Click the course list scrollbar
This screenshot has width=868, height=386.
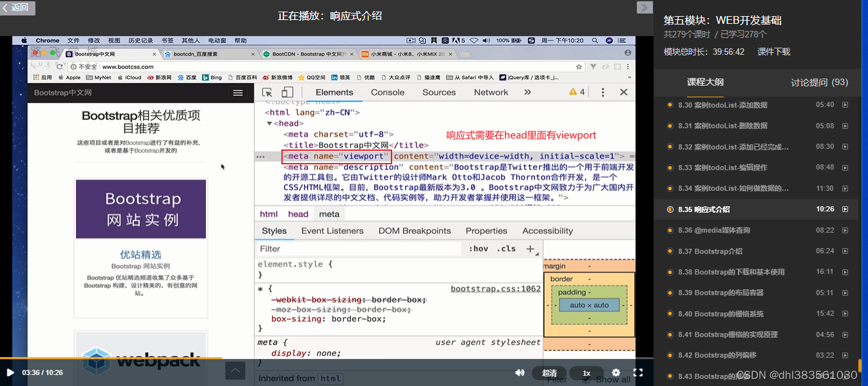tap(860, 366)
